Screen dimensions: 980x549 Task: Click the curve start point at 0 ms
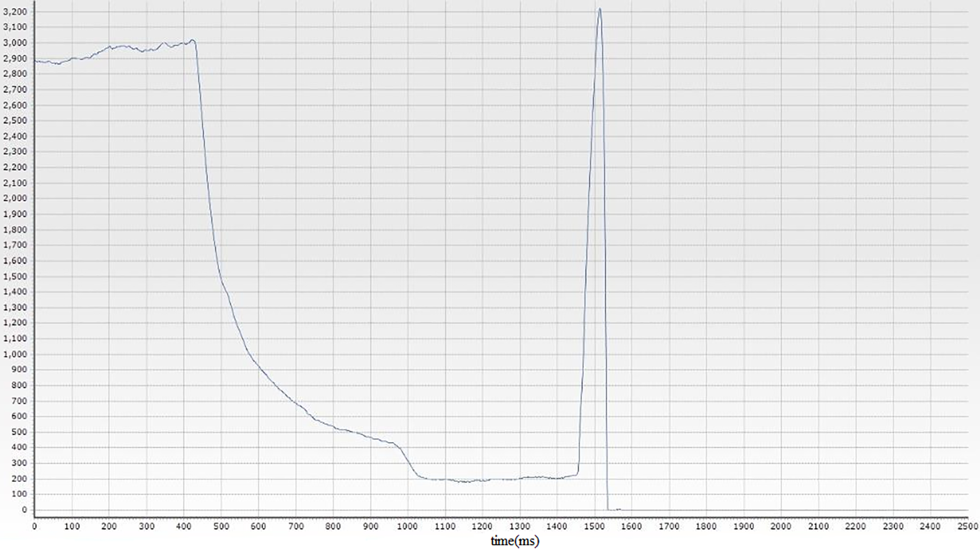35,61
